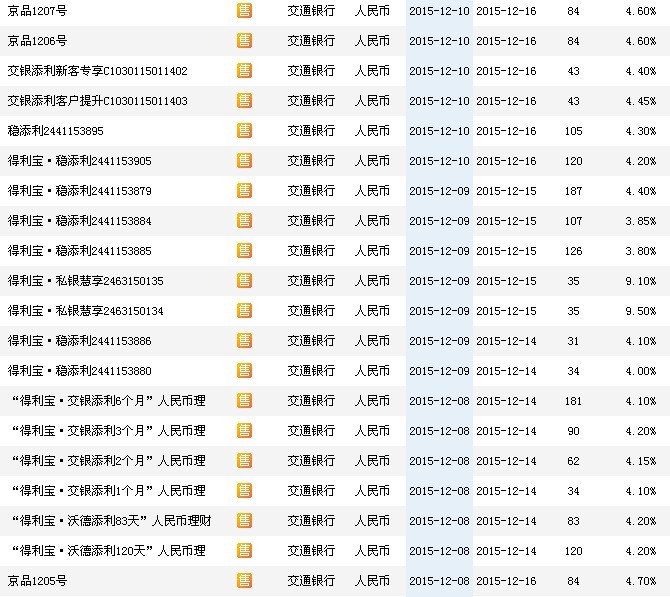Click 人民币 in the 稳添利2441153895 row
The height and width of the screenshot is (597, 670).
coord(372,131)
